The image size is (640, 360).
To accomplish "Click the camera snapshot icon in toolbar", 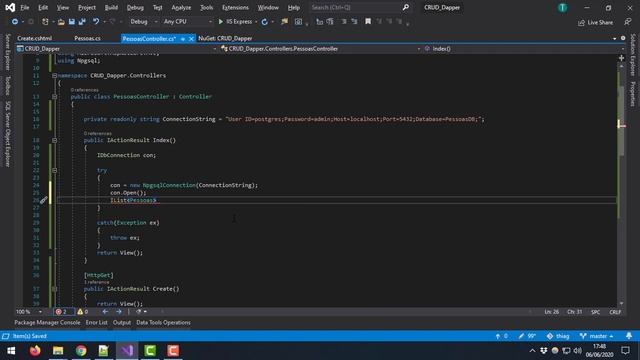I will [298, 22].
